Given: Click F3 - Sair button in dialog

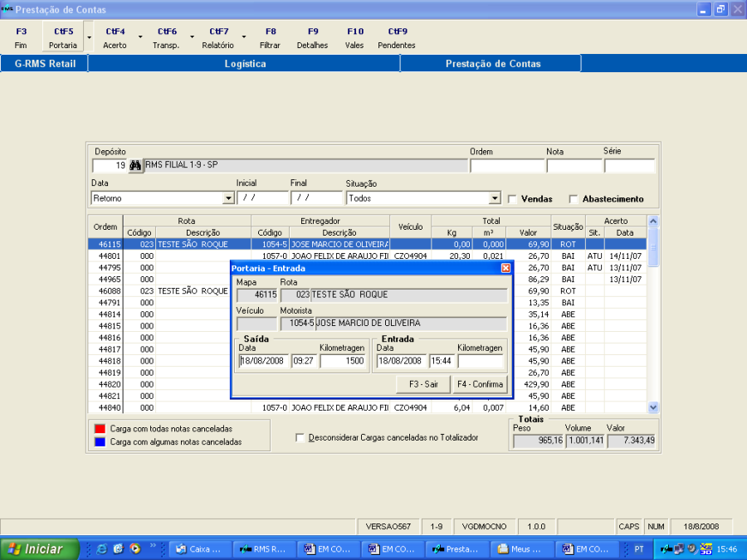Looking at the screenshot, I should pyautogui.click(x=423, y=384).
